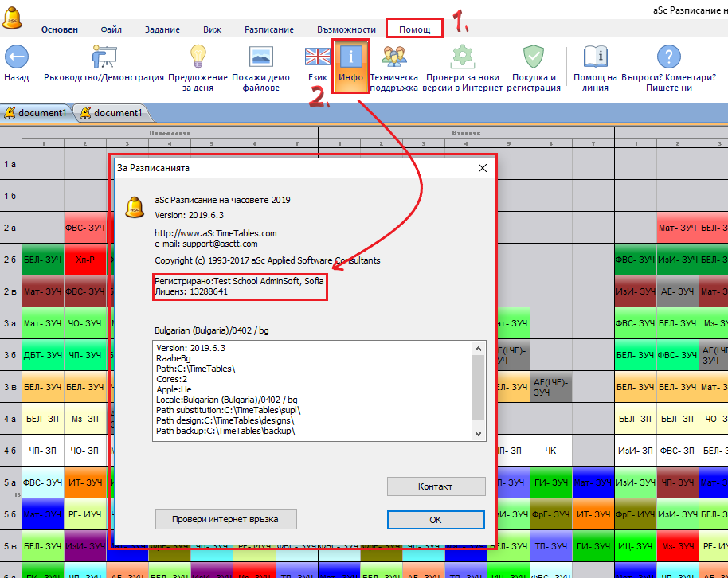
Task: Click the Назад back arrow icon
Action: coord(16,57)
